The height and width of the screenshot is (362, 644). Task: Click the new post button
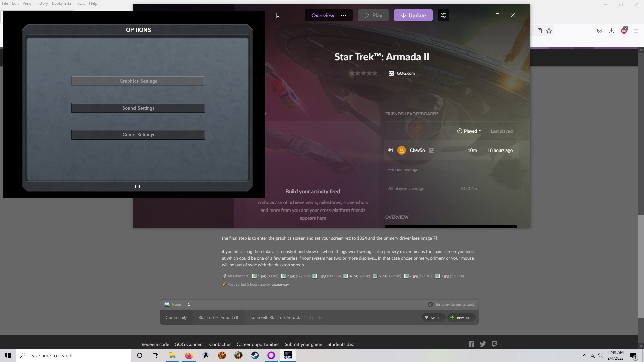pyautogui.click(x=461, y=318)
